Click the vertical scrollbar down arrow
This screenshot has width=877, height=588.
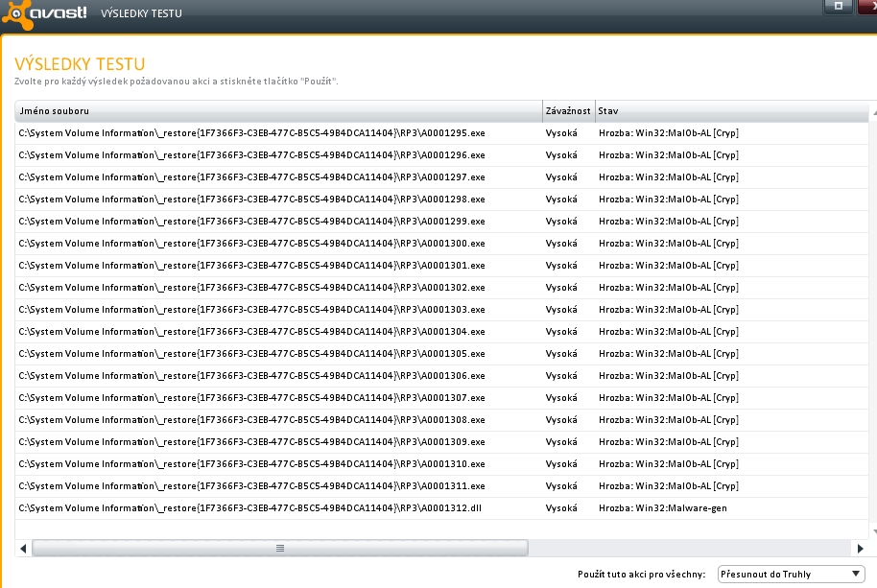873,530
